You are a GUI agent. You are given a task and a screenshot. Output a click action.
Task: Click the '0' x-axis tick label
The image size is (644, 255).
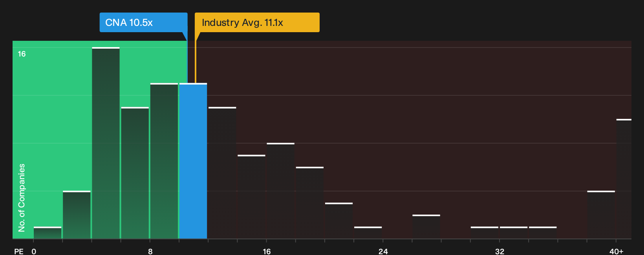[34, 251]
